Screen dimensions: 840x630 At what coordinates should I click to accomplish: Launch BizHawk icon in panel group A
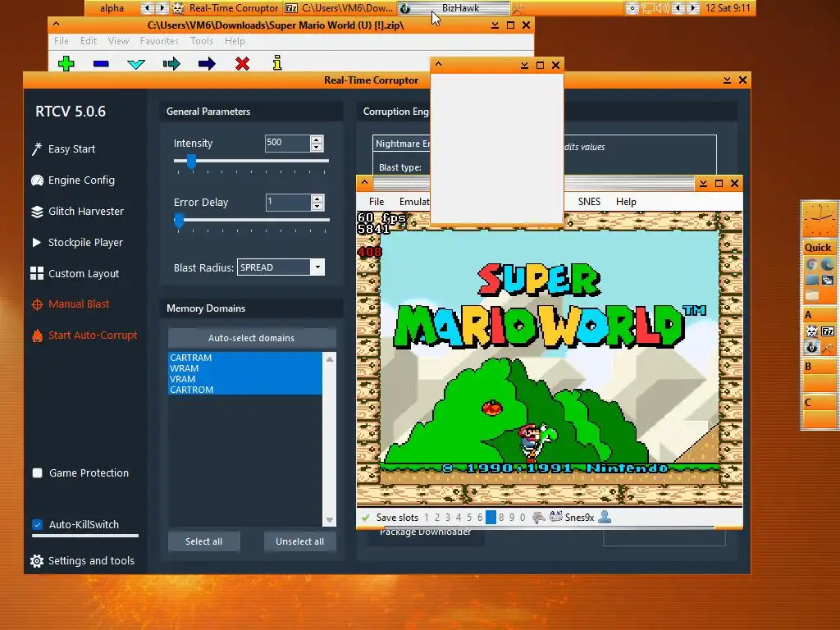(811, 347)
